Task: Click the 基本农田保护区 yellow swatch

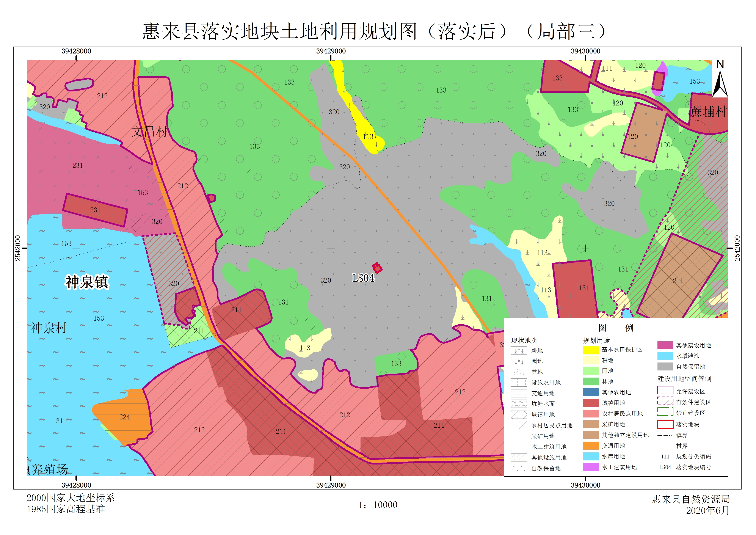Action: (x=591, y=350)
